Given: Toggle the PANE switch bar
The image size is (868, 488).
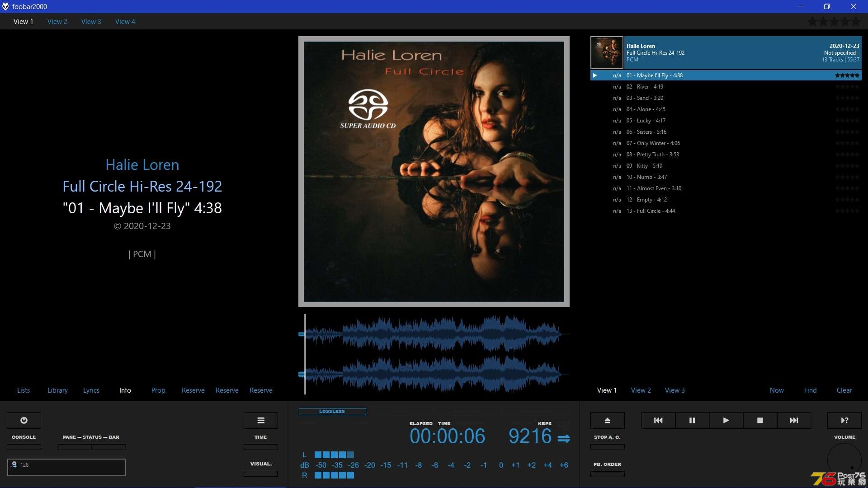Looking at the screenshot, I should tap(75, 447).
